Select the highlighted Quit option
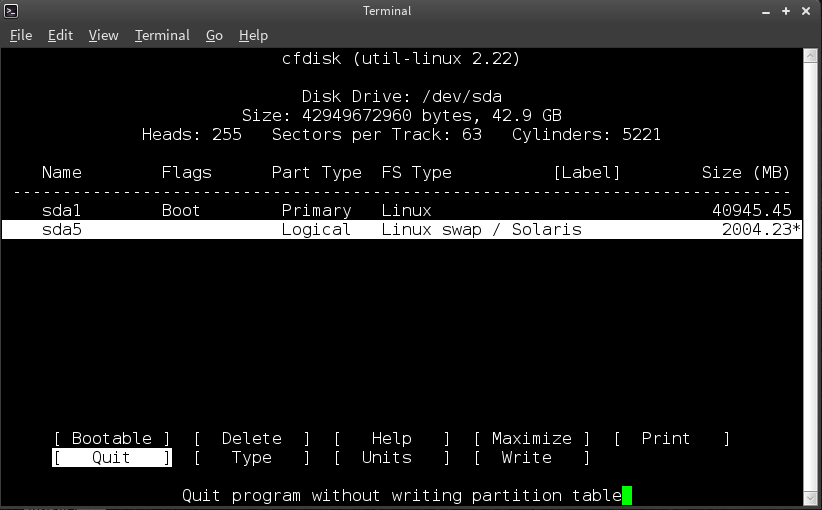 [x=112, y=458]
